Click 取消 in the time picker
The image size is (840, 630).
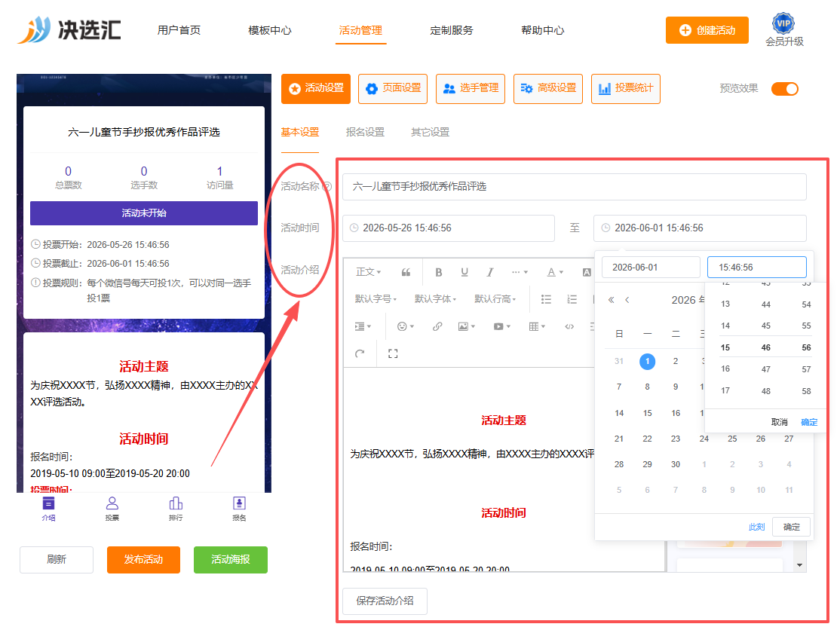click(x=779, y=422)
